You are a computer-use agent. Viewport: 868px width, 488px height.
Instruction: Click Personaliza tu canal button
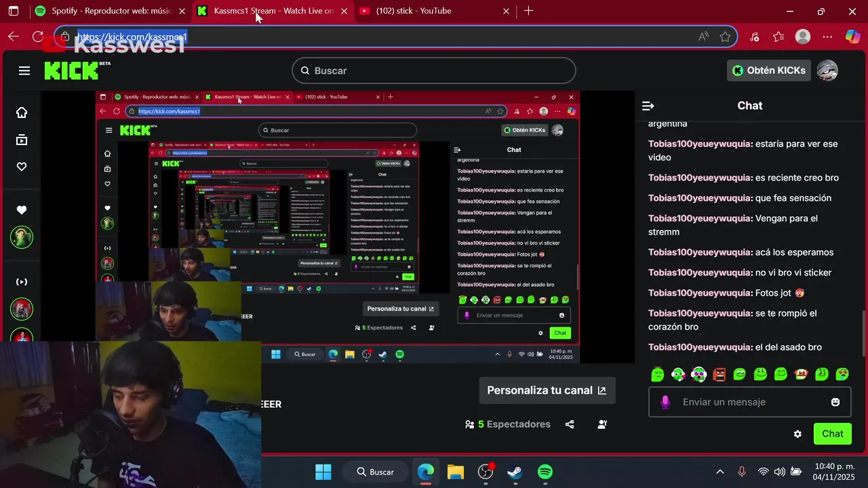click(547, 390)
